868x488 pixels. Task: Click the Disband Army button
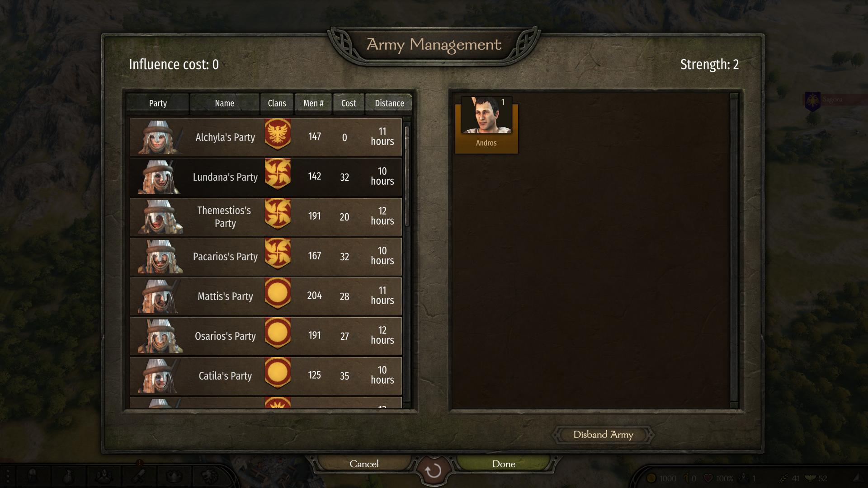pos(603,435)
